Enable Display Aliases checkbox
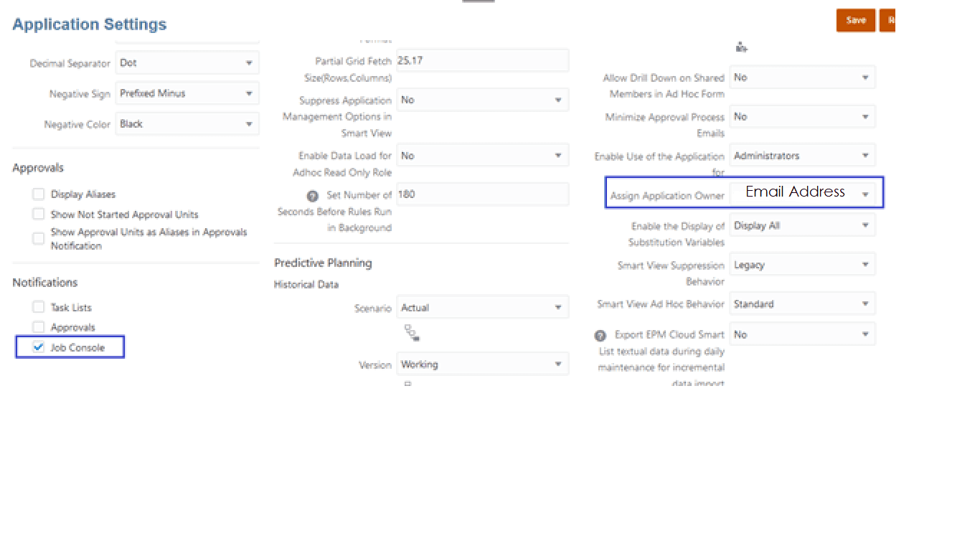The image size is (980, 551). 39,194
